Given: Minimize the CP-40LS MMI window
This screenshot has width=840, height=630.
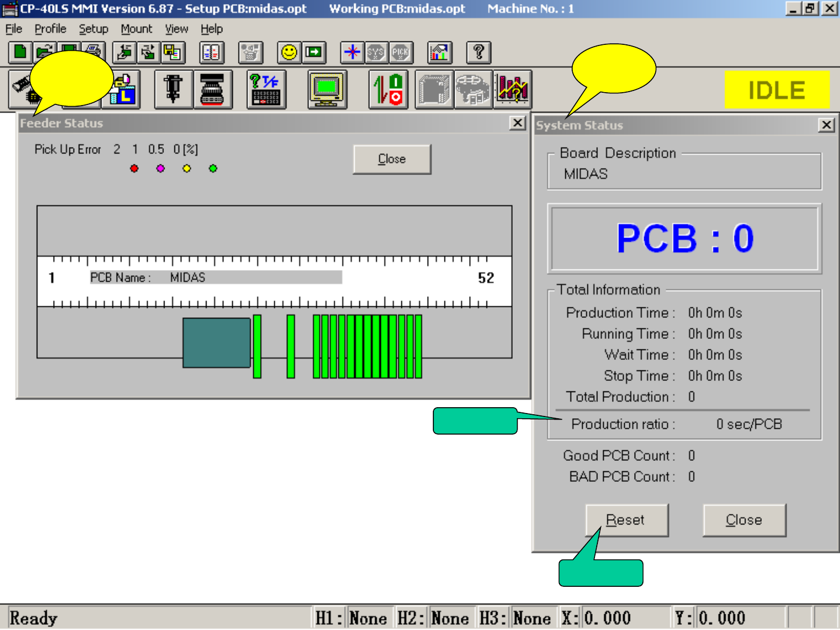Looking at the screenshot, I should (793, 9).
